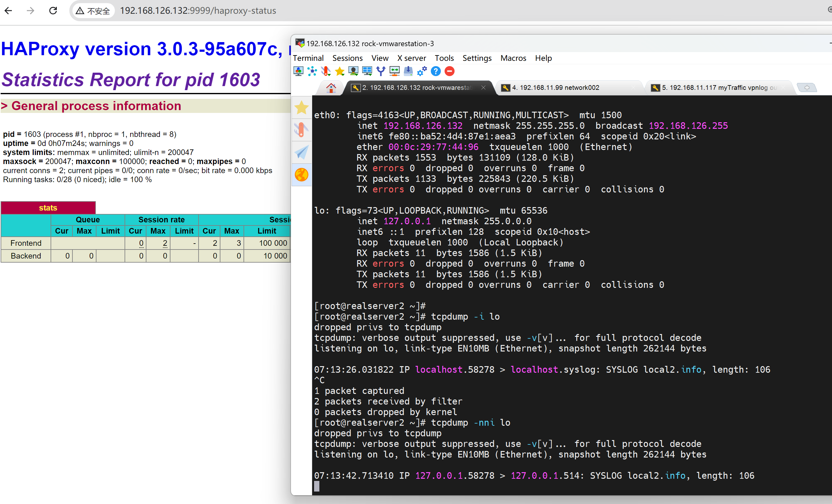
Task: Open the sidebar Macros paper-plane tab
Action: (x=302, y=153)
